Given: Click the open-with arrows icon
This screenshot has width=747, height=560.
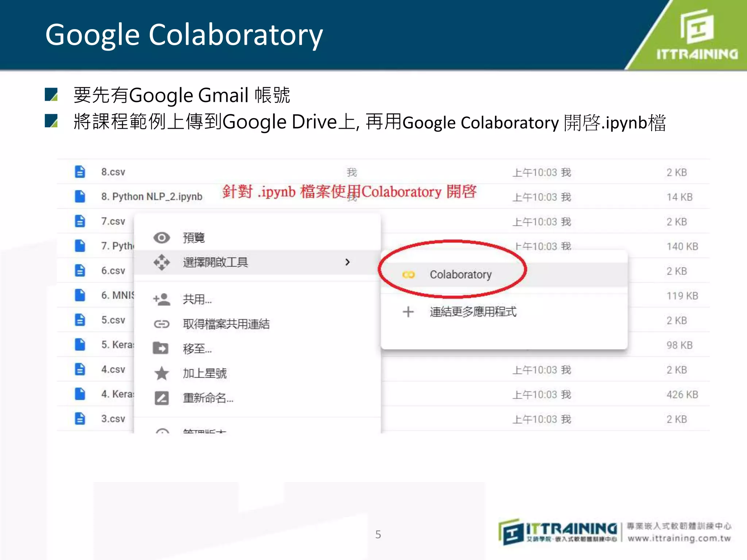Looking at the screenshot, I should tap(162, 262).
